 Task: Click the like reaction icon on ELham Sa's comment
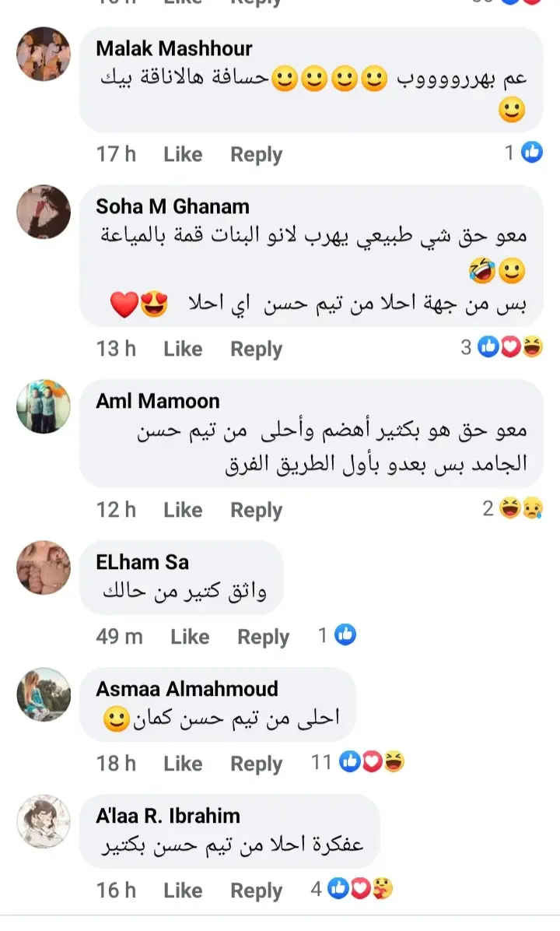345,634
